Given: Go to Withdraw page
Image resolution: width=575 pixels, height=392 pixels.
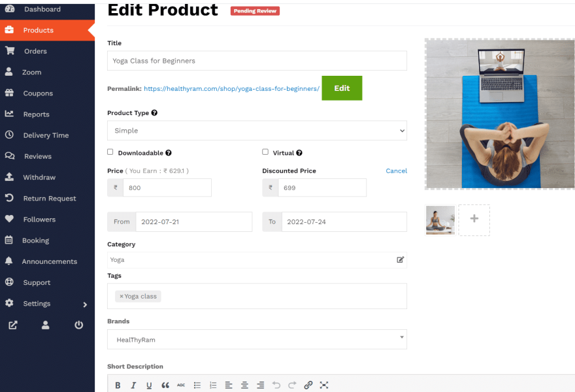Looking at the screenshot, I should click(47, 177).
